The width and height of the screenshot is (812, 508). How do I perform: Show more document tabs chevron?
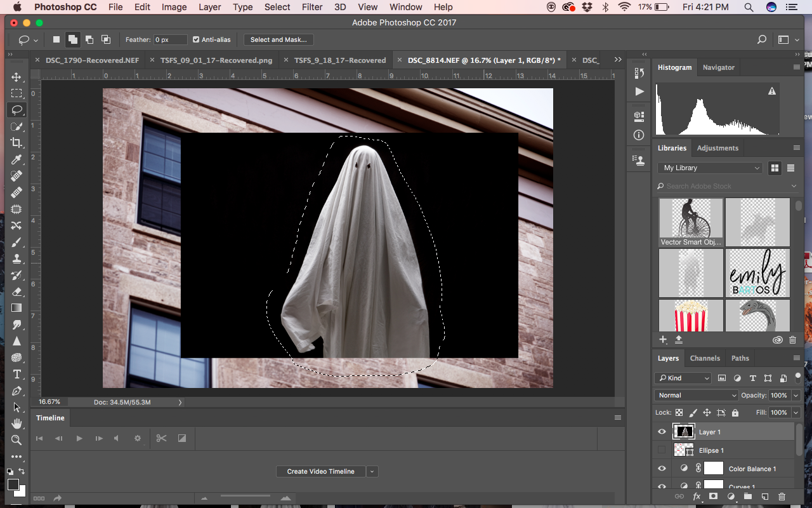(x=618, y=60)
